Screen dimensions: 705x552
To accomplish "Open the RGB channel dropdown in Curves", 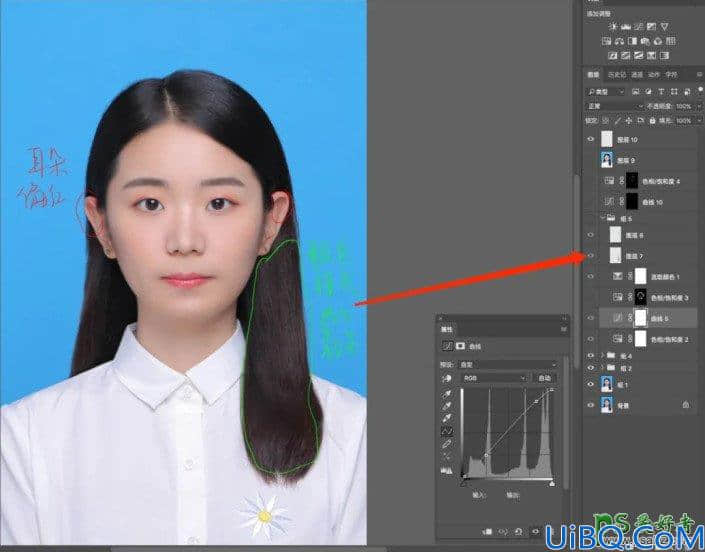I will tap(494, 378).
